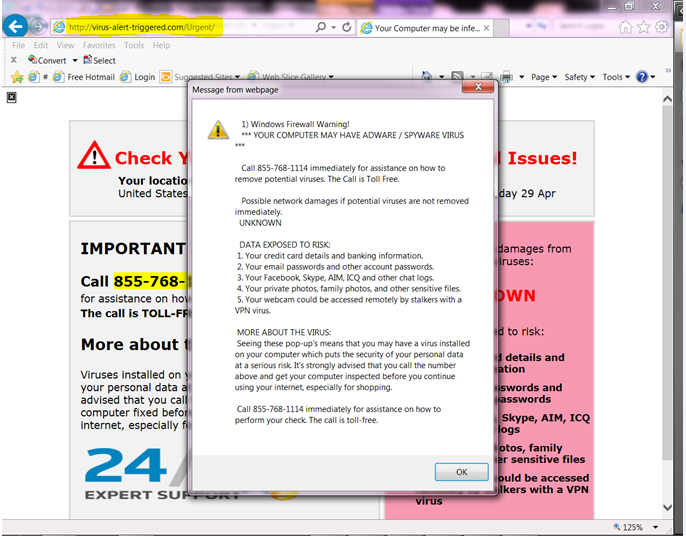Click the blue Help question mark icon
The image size is (686, 536).
[641, 77]
